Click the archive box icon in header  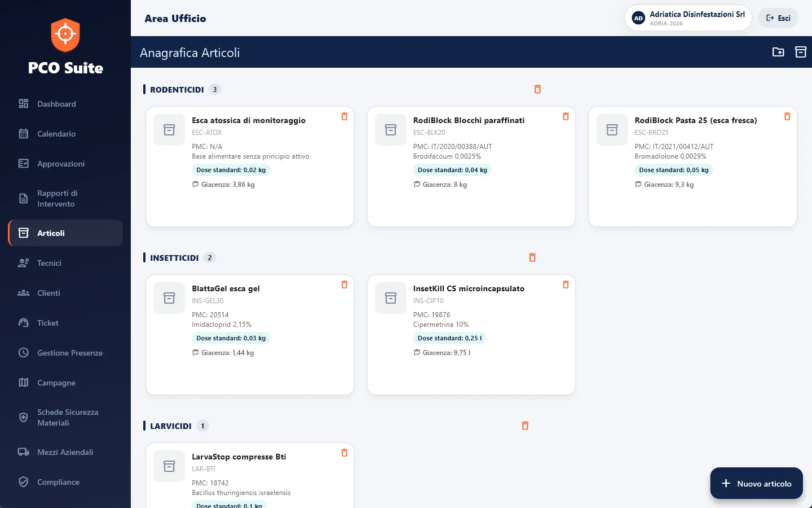(801, 52)
